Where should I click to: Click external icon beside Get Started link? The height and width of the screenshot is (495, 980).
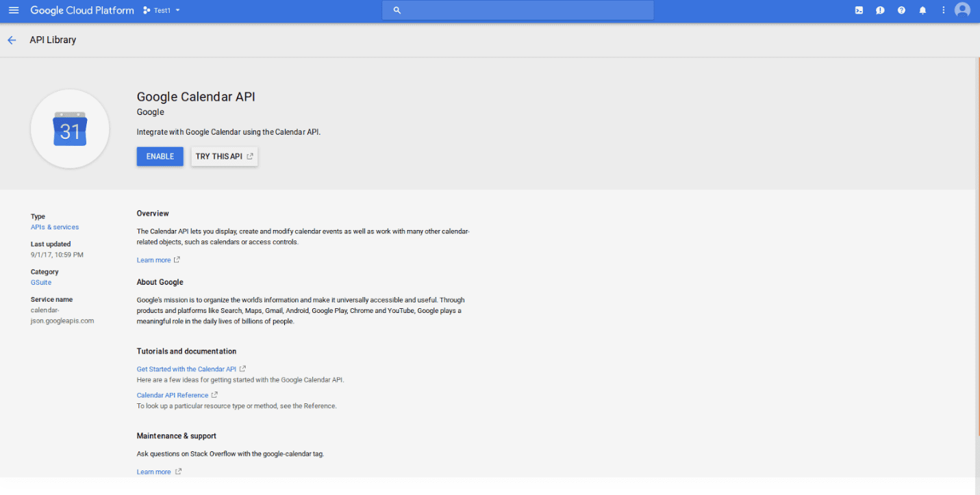(x=242, y=369)
